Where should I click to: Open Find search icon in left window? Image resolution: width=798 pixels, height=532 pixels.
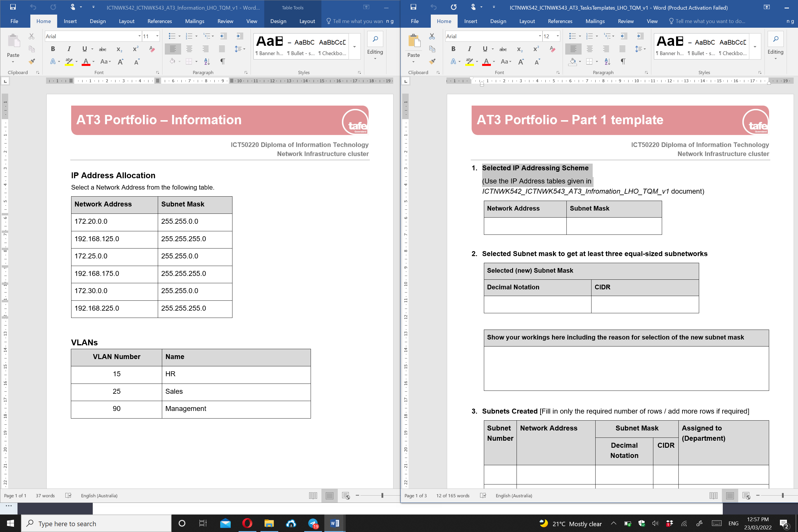pyautogui.click(x=375, y=39)
